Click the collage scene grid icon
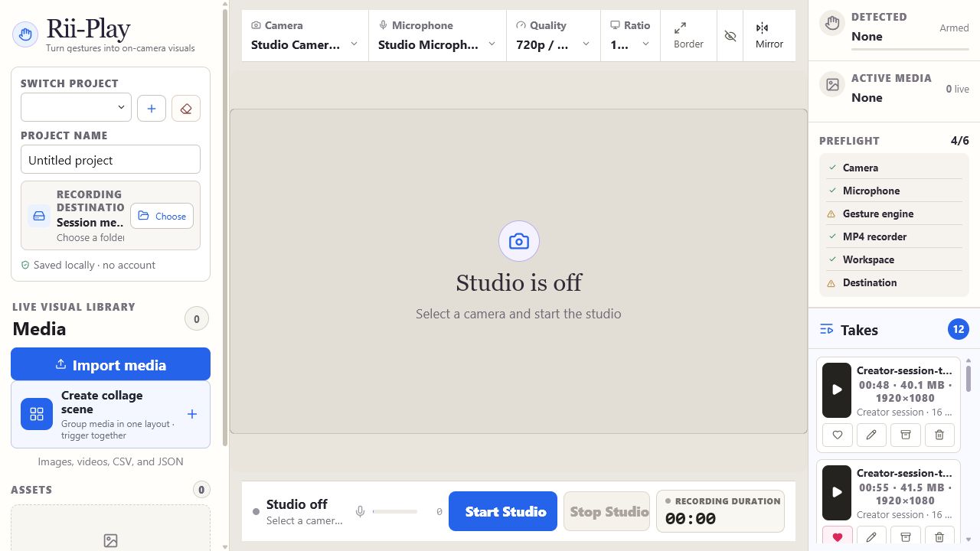Screen dimensions: 980x551 click(x=37, y=414)
